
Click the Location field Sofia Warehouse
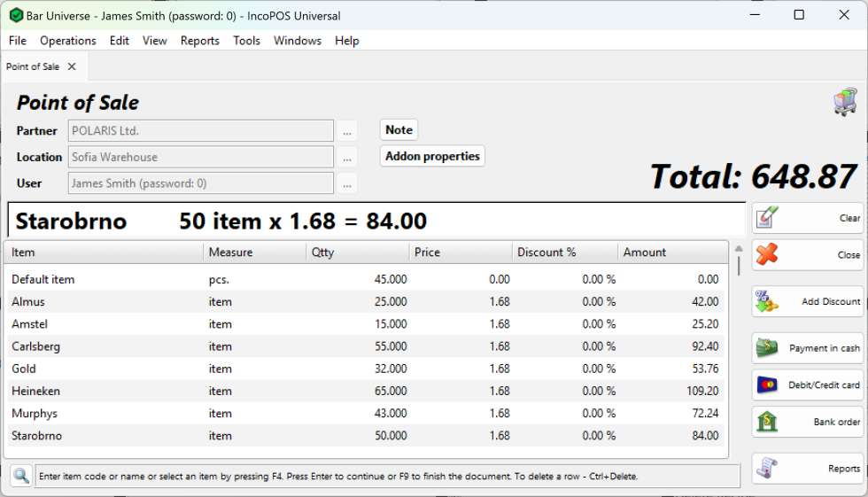tap(201, 157)
